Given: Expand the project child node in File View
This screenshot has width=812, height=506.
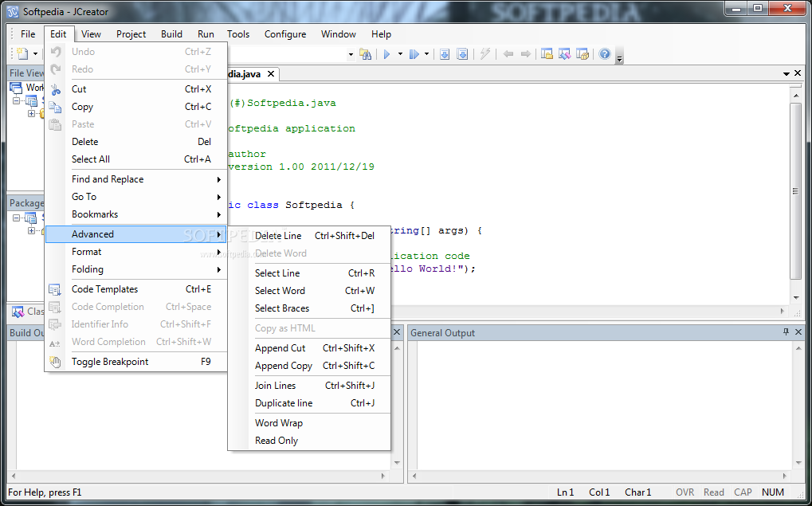Looking at the screenshot, I should click(32, 113).
